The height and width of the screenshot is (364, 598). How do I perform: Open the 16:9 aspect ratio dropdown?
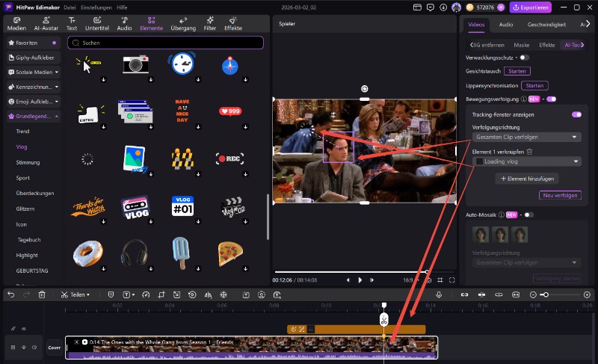tap(410, 280)
